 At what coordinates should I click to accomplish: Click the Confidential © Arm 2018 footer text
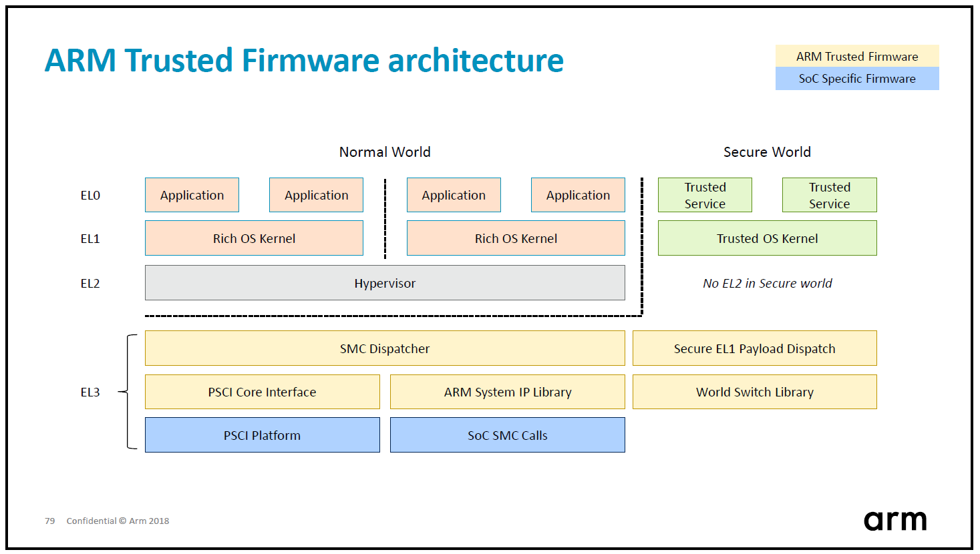118,521
